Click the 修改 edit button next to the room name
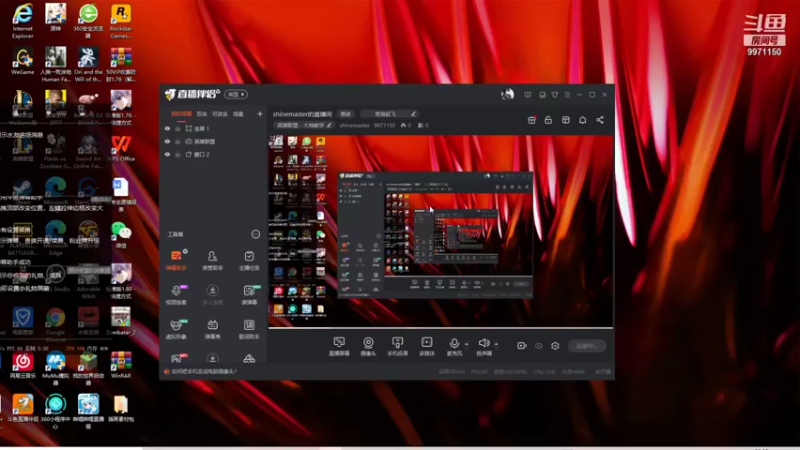This screenshot has height=450, width=800. [x=346, y=114]
